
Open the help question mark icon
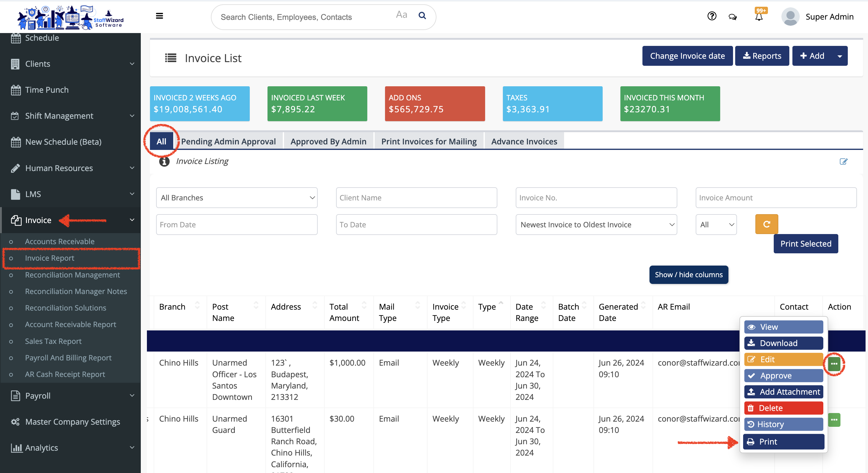(712, 16)
